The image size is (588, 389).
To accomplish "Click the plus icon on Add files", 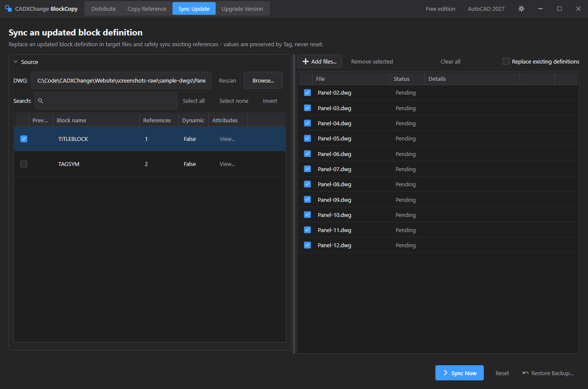I will (x=306, y=61).
